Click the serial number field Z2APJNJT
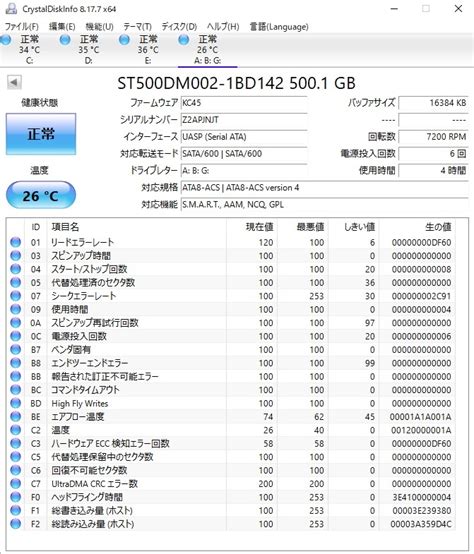Screen dimensions: 474x554 pos(244,120)
